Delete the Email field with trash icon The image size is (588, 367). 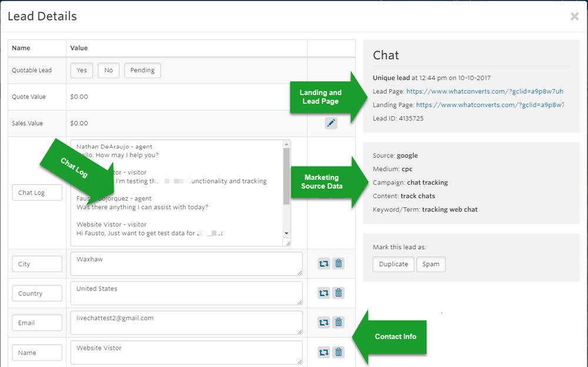[339, 322]
